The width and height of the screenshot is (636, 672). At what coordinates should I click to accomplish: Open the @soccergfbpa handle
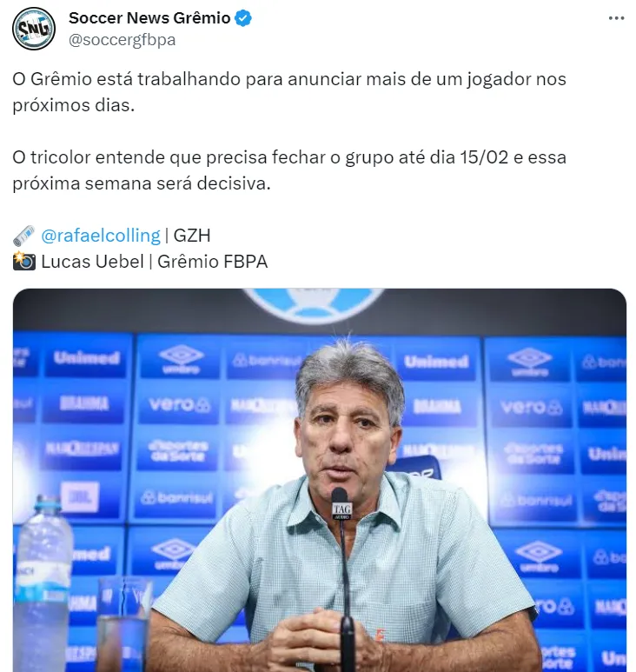pyautogui.click(x=122, y=40)
